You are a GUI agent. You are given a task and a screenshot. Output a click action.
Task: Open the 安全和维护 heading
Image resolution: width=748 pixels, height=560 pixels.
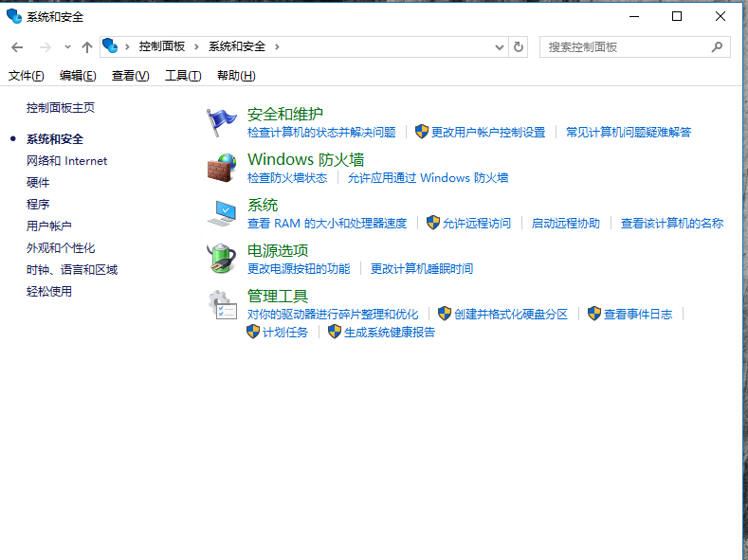pyautogui.click(x=285, y=114)
